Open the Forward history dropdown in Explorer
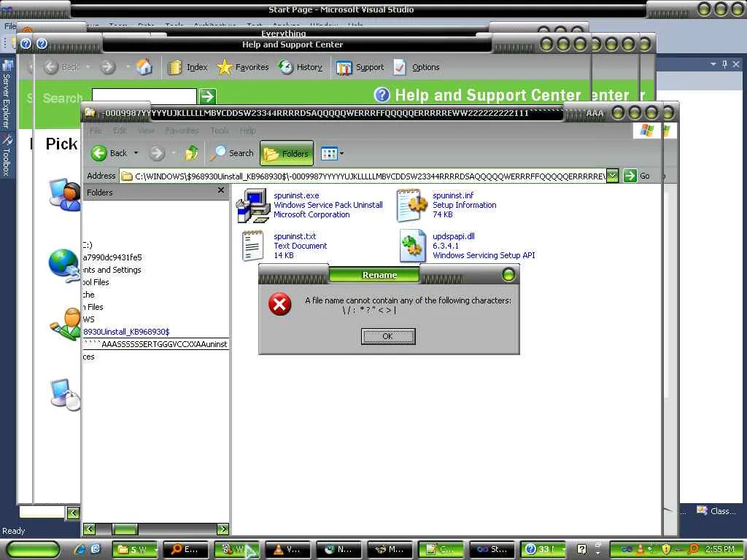The image size is (747, 560). tap(174, 153)
